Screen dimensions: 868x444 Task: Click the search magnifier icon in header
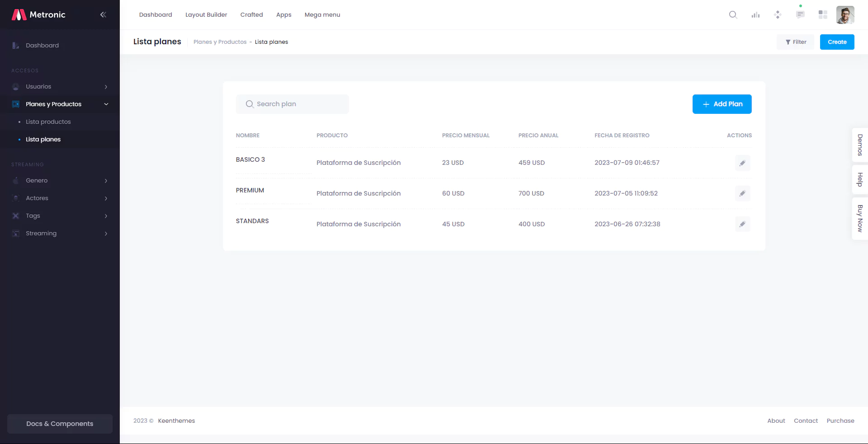pos(733,15)
